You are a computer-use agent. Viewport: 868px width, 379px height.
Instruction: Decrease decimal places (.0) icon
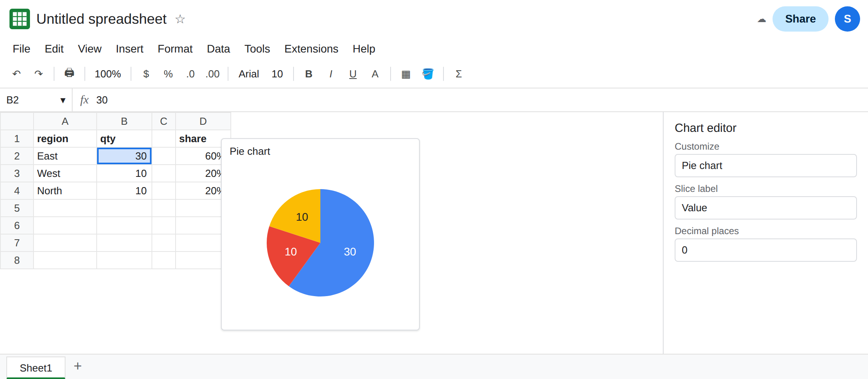point(190,74)
